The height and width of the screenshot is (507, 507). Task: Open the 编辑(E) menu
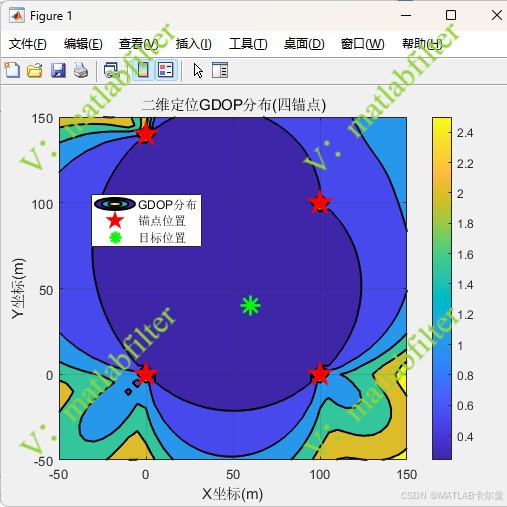click(x=83, y=44)
